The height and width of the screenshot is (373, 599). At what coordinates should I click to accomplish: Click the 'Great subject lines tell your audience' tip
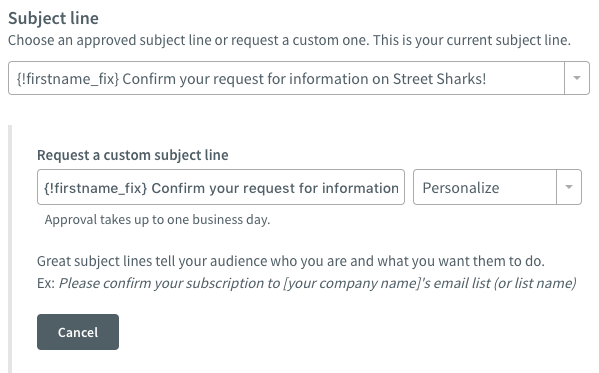click(x=291, y=261)
